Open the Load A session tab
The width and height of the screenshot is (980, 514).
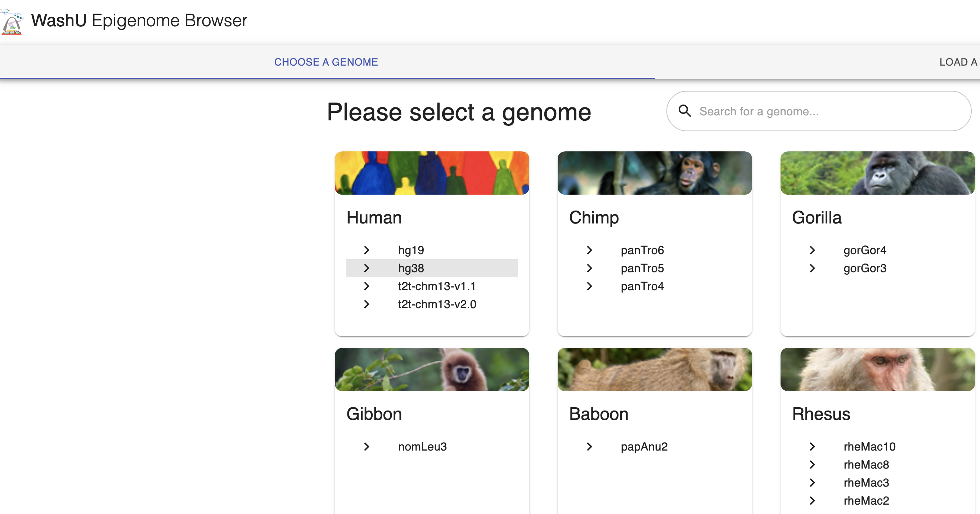958,62
